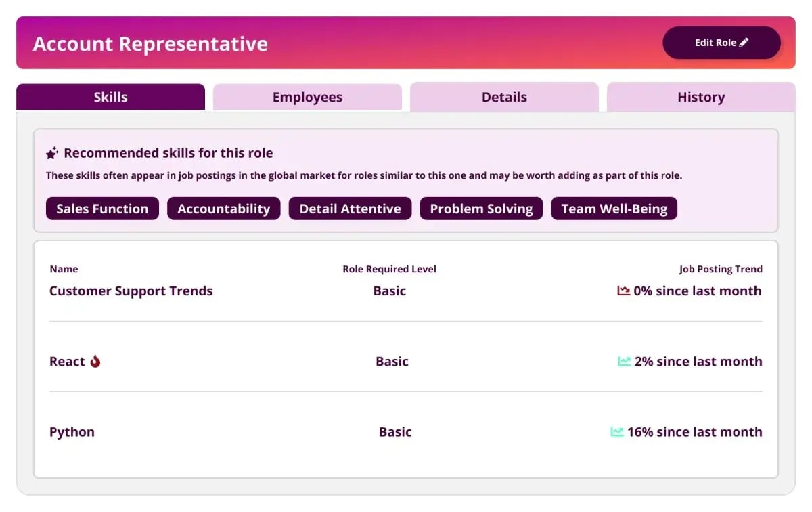Viewport: 812px width, 512px height.
Task: Click the pencil icon on Edit Role
Action: [744, 42]
